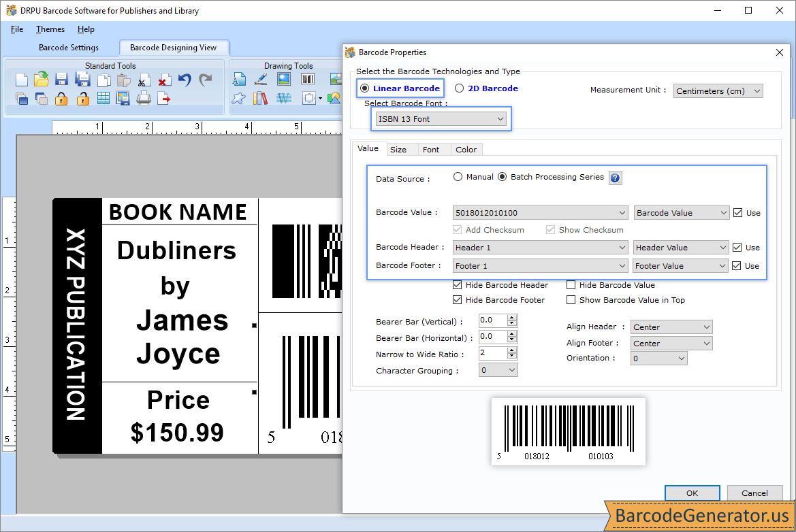
Task: Select the signature pen tool
Action: point(261,80)
